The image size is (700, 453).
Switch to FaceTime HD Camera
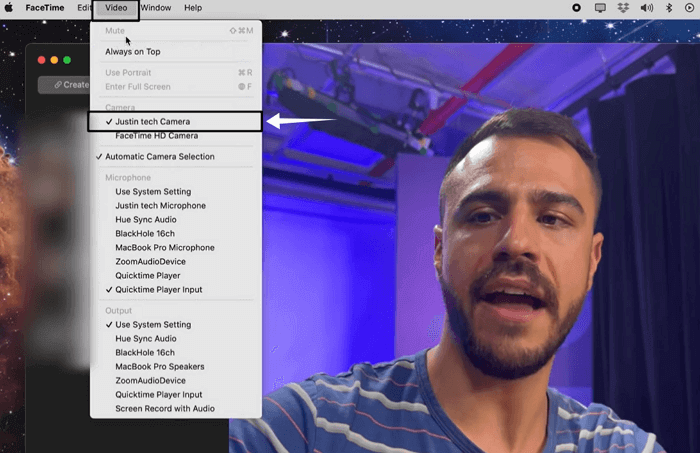pyautogui.click(x=176, y=136)
